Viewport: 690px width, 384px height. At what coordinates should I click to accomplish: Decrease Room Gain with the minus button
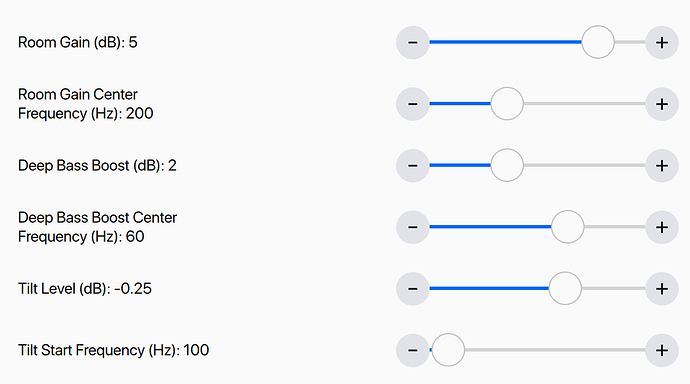pos(412,42)
